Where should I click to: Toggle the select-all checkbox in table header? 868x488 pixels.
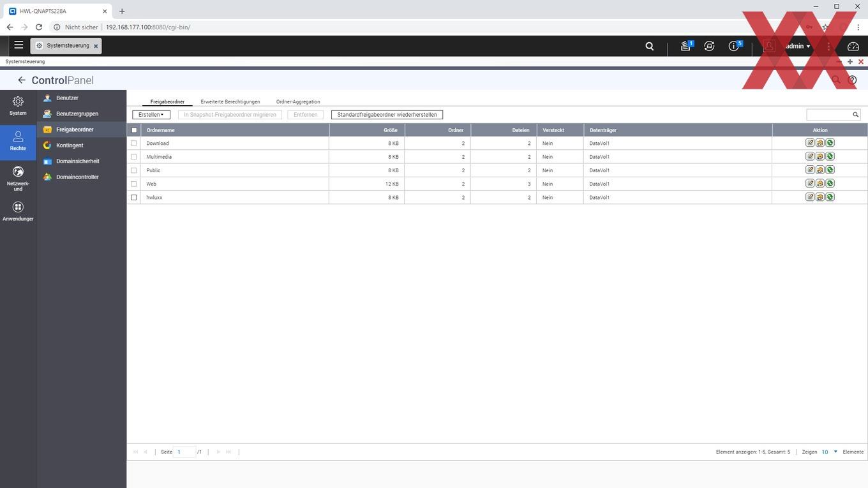point(134,130)
